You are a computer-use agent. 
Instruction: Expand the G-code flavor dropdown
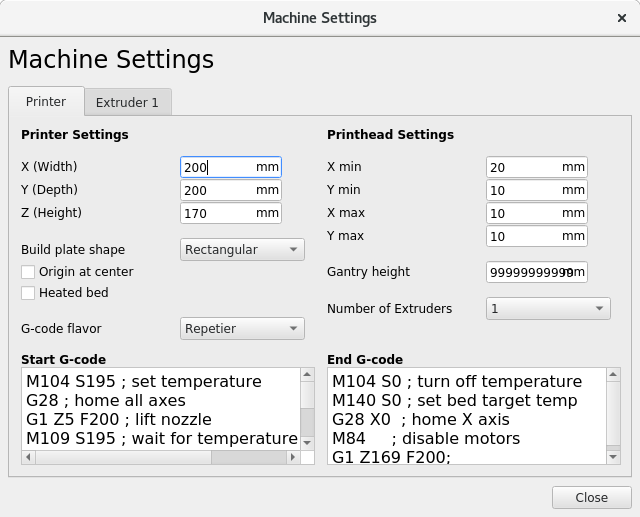242,328
